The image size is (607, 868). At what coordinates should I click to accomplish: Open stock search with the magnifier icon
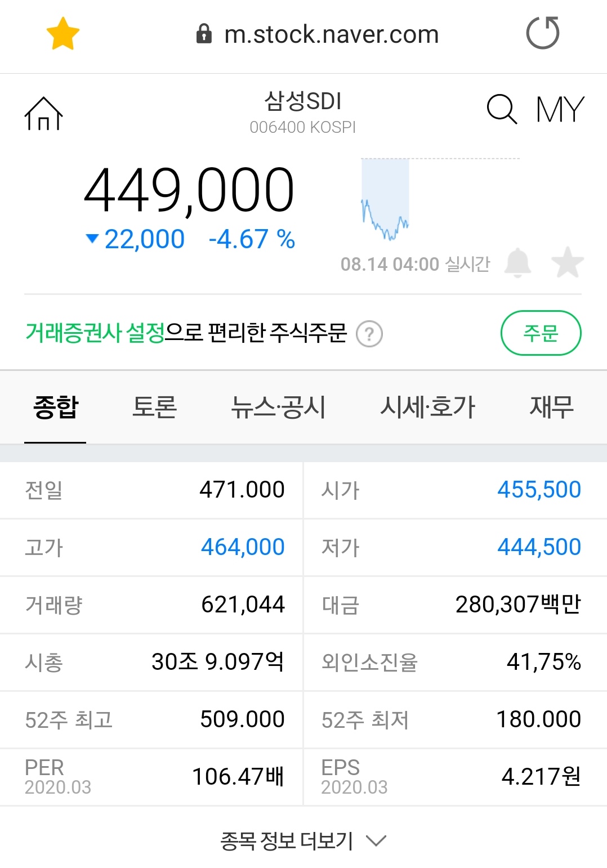(x=501, y=109)
